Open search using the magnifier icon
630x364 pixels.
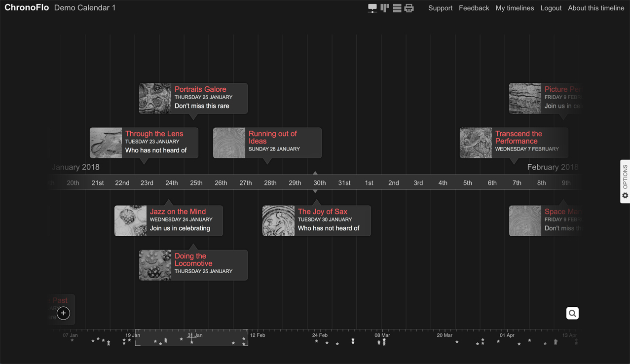pos(572,313)
